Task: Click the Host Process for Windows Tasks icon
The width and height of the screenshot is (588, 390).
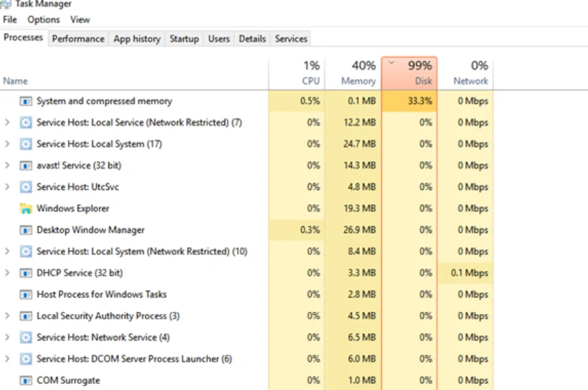Action: (x=25, y=294)
